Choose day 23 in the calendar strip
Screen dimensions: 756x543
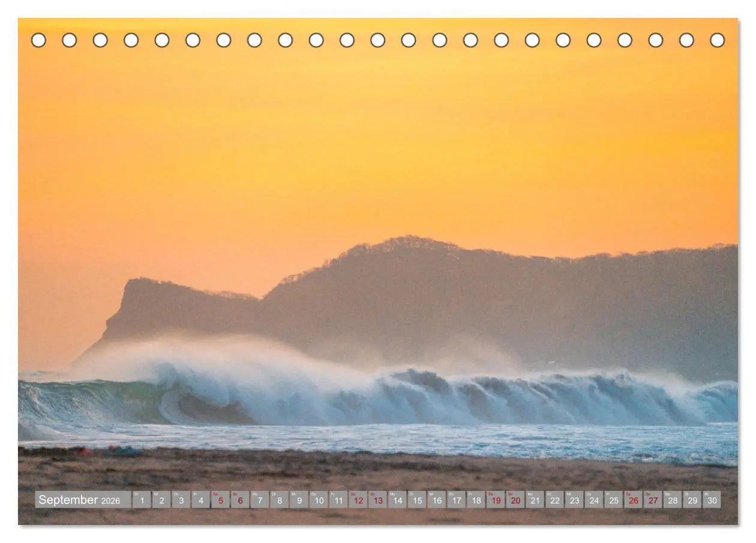574,500
